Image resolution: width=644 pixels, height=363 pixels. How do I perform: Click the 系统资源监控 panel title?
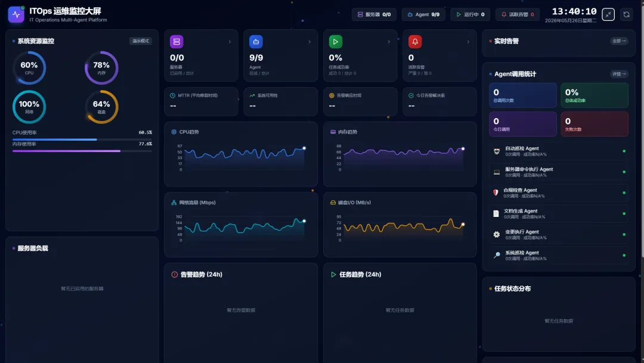(36, 41)
